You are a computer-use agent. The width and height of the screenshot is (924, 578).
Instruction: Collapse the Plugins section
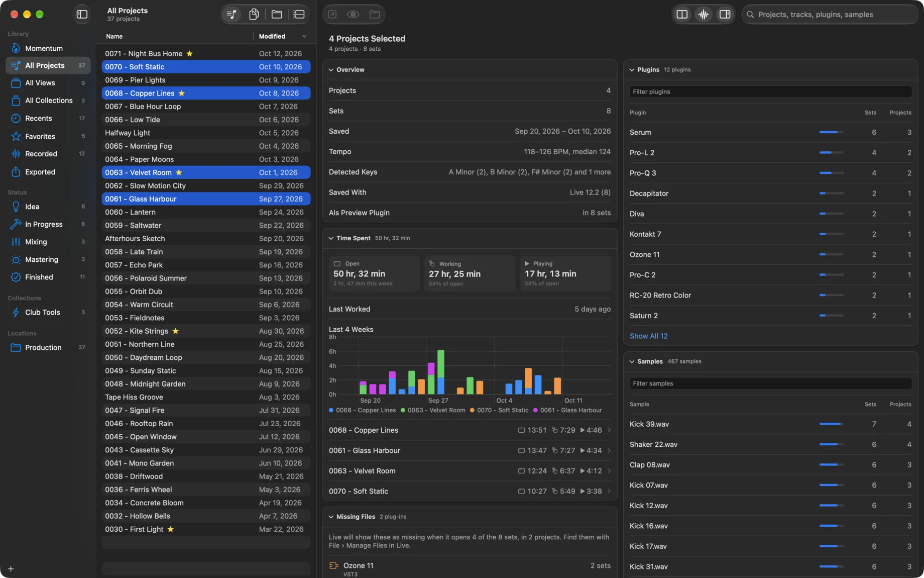pos(632,70)
